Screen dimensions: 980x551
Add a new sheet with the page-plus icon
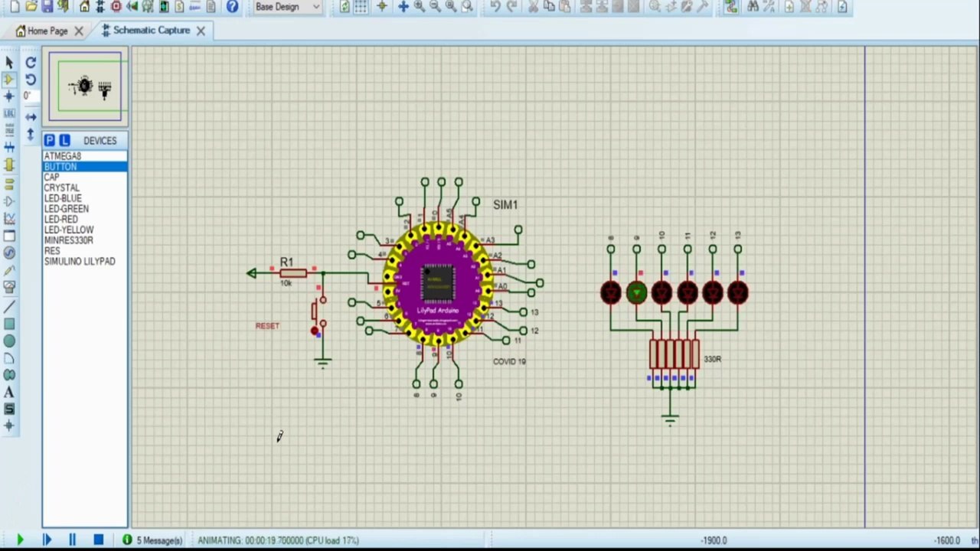(789, 6)
